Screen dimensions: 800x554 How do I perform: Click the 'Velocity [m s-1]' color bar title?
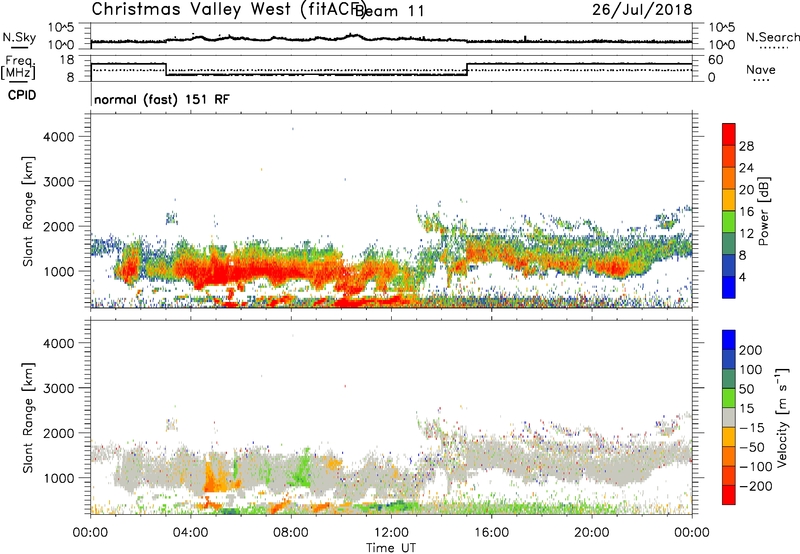coord(783,417)
